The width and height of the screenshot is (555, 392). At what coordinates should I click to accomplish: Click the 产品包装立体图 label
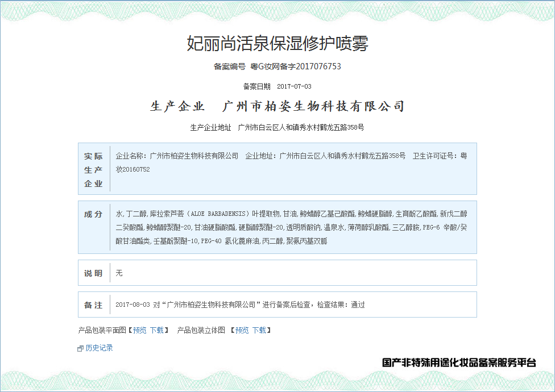pyautogui.click(x=201, y=330)
